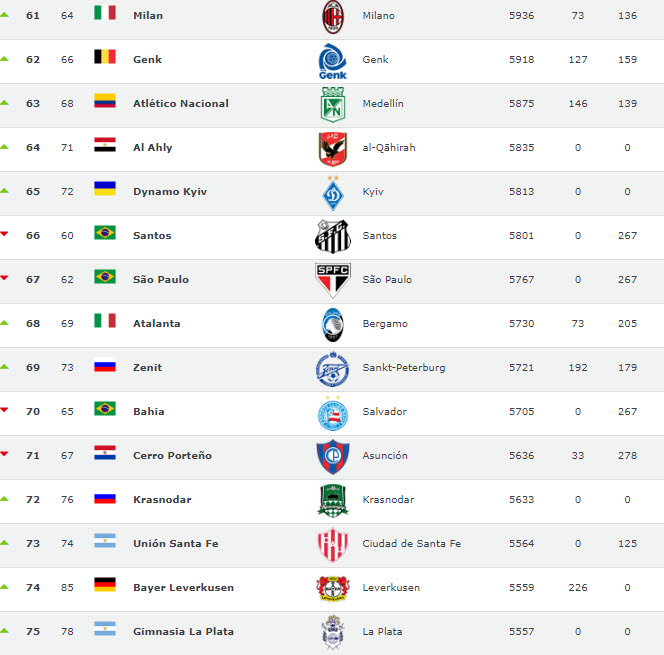Click the Zenit club logo
Screen dimensions: 664x655
(x=332, y=368)
